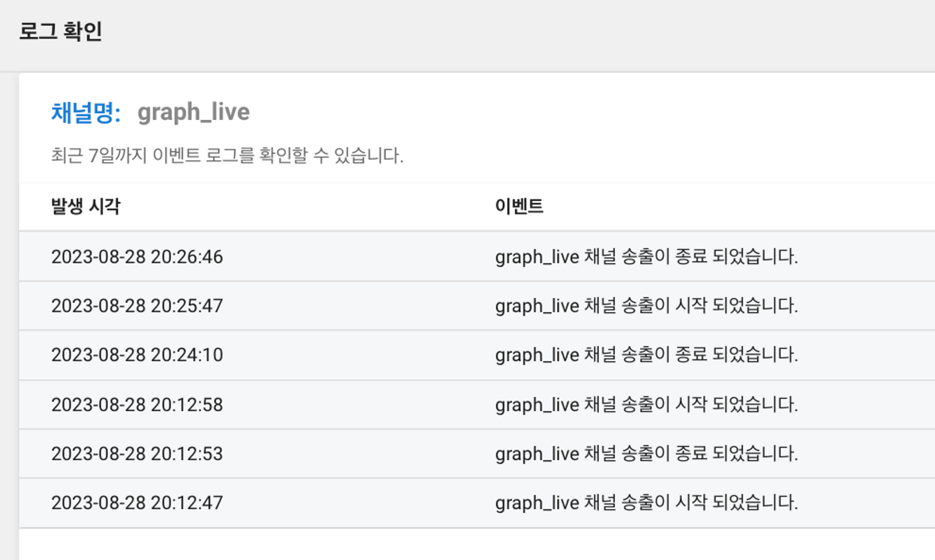The height and width of the screenshot is (560, 935).
Task: Click the 최근 7일 log description text
Action: pyautogui.click(x=227, y=156)
